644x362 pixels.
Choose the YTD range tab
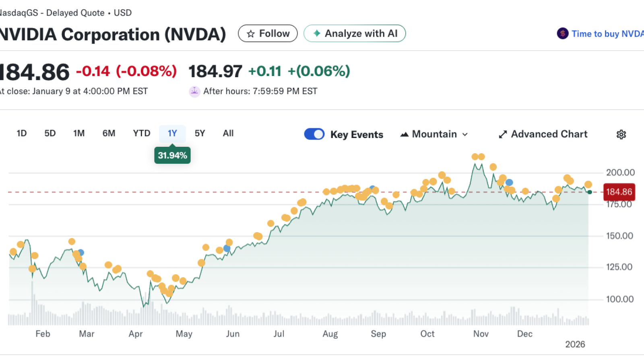[x=141, y=134]
